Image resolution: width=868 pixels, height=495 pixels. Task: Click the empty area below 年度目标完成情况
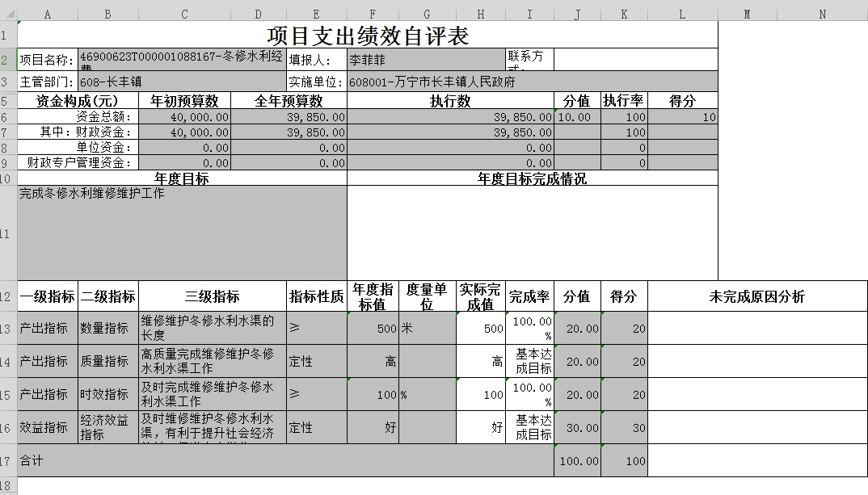[x=532, y=233]
